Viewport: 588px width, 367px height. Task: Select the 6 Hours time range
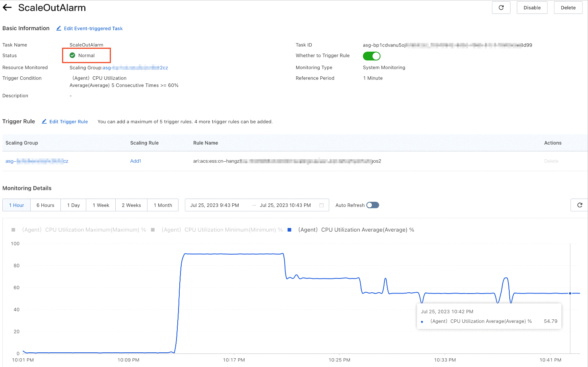45,205
